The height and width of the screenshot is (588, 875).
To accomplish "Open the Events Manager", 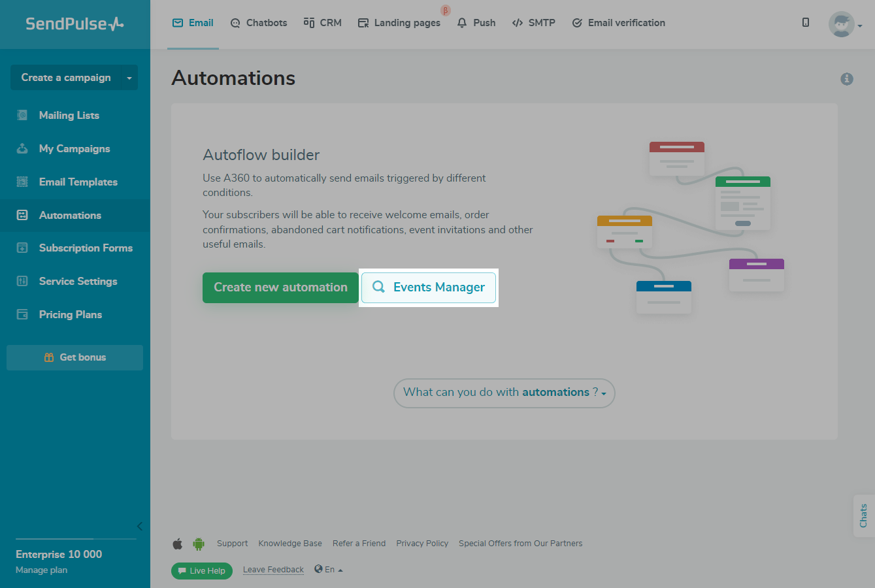I will tap(429, 287).
